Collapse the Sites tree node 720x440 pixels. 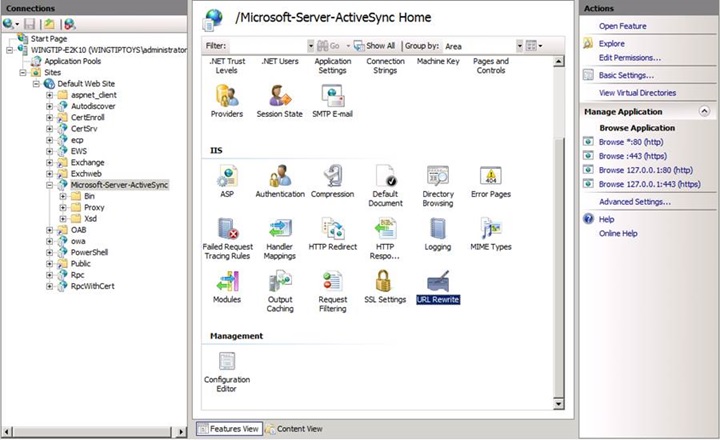[x=23, y=73]
